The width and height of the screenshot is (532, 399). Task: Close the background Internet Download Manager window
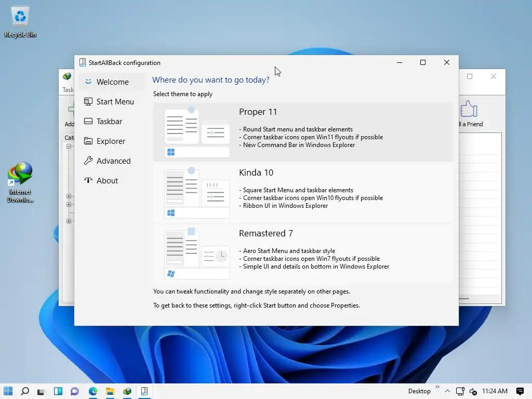coord(494,76)
